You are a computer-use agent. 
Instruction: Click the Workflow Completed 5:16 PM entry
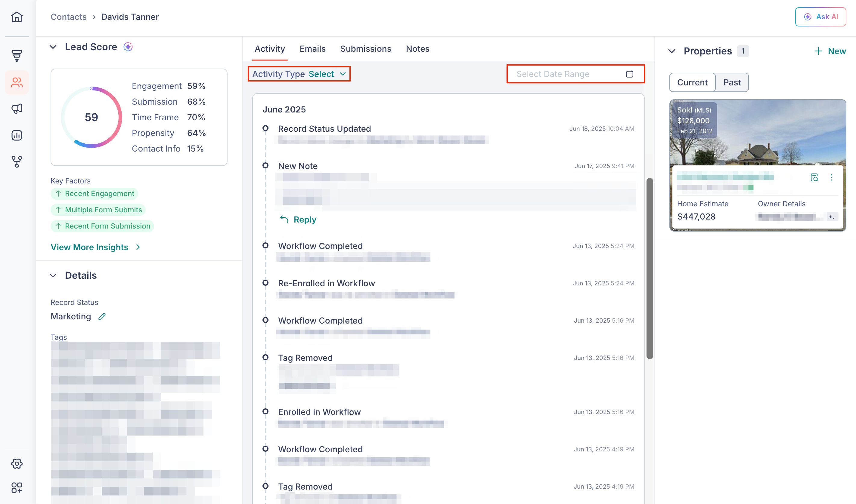[x=320, y=321]
